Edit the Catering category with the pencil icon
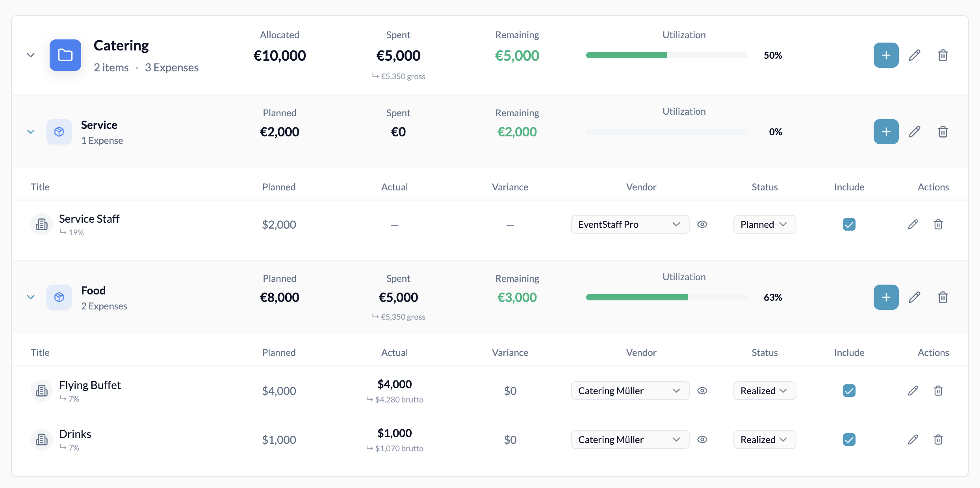The width and height of the screenshot is (980, 488). coord(915,55)
